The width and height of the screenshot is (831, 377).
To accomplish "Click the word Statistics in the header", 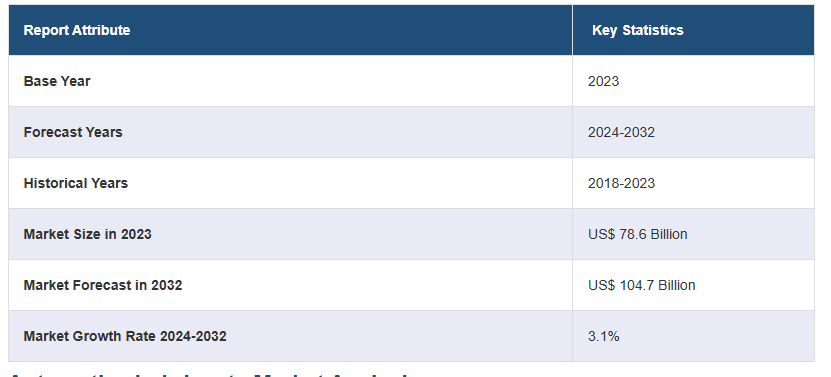I will click(653, 30).
